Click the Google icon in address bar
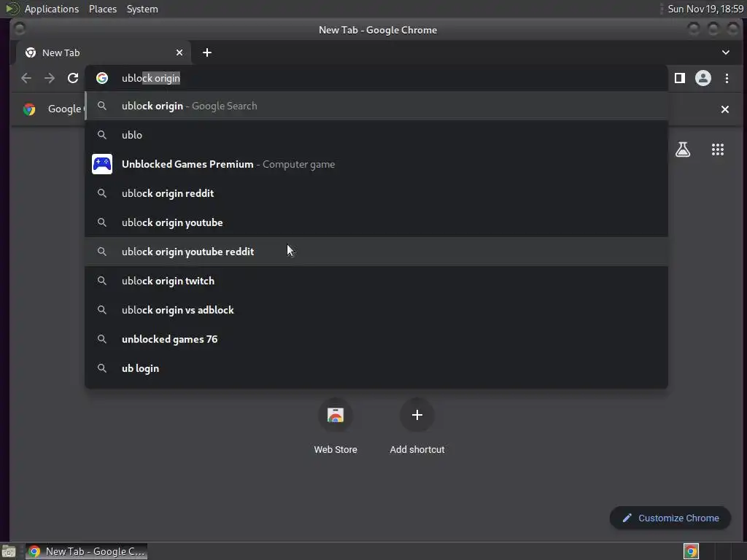The height and width of the screenshot is (560, 747). (102, 78)
